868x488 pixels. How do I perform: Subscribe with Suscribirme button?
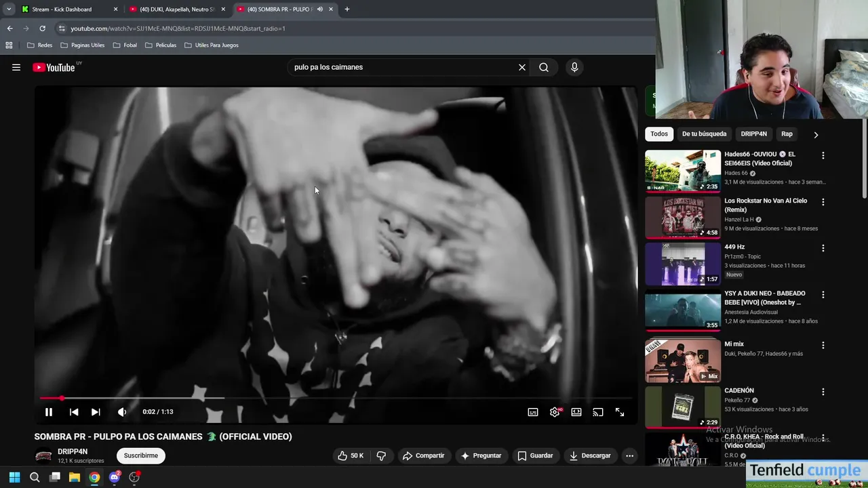tap(141, 455)
